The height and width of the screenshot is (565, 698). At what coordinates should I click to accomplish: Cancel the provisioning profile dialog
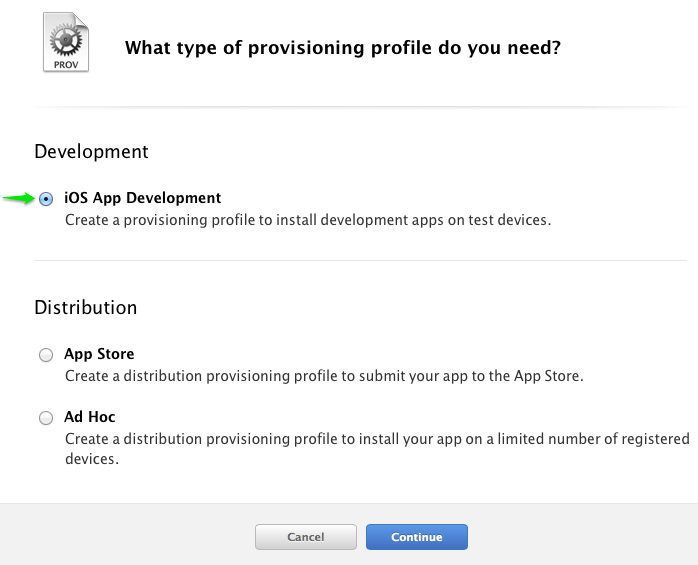(x=306, y=537)
